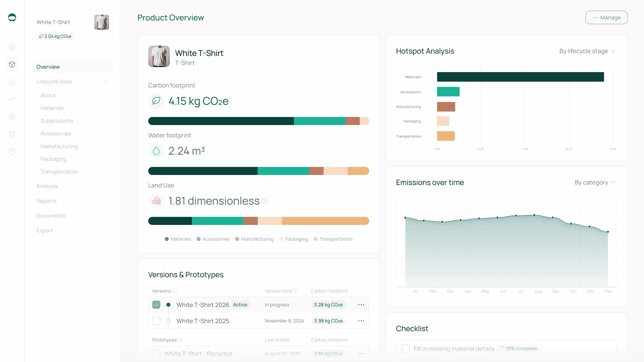Image resolution: width=644 pixels, height=362 pixels.
Task: Open the targets icon in sidebar
Action: (x=12, y=117)
